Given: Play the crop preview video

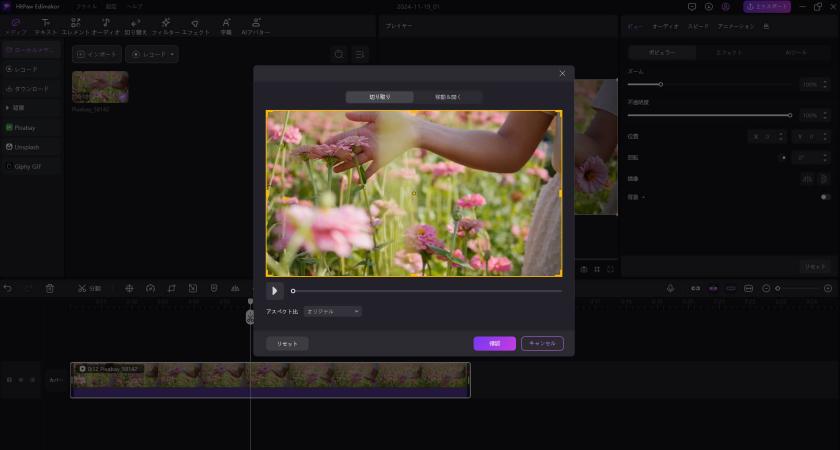Looking at the screenshot, I should pyautogui.click(x=275, y=291).
